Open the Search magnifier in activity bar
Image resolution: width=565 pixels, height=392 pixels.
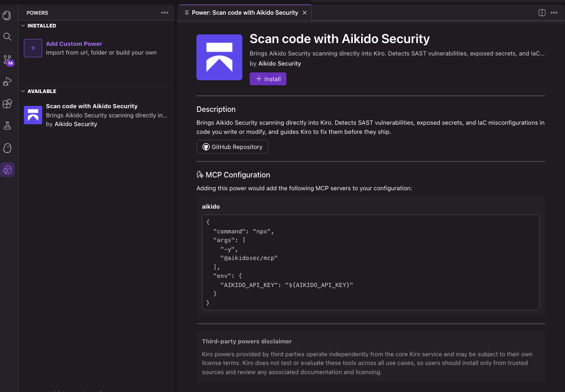pos(7,37)
